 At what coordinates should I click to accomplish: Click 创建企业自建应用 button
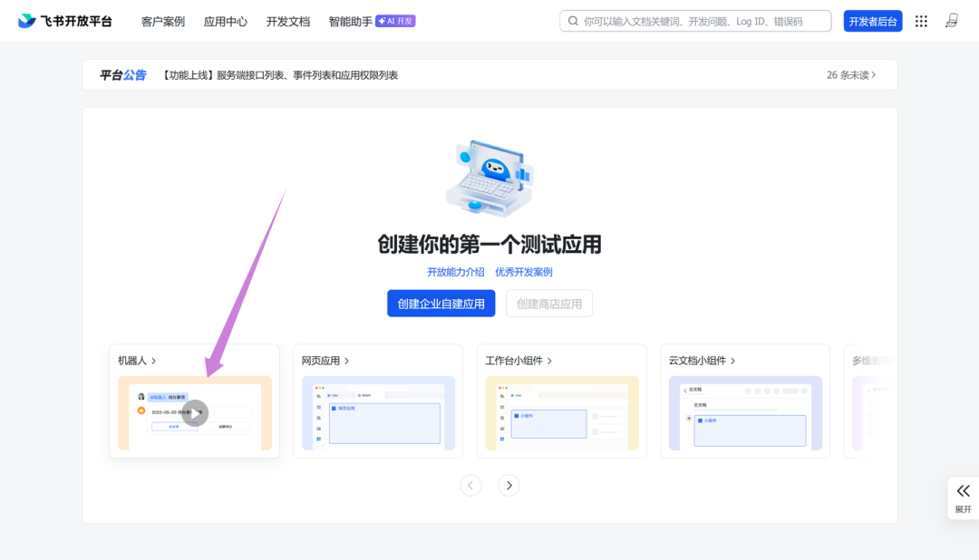click(441, 304)
